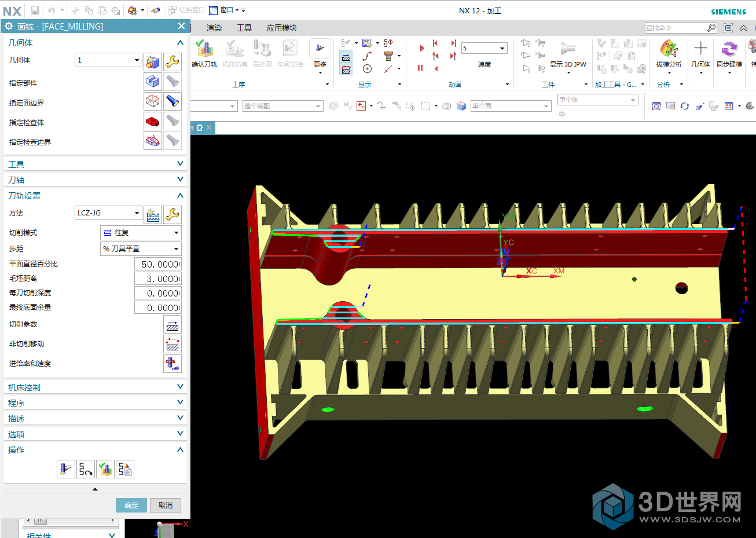Open the 应用模块 ribbon tab
Image resolution: width=756 pixels, height=538 pixels.
point(282,28)
